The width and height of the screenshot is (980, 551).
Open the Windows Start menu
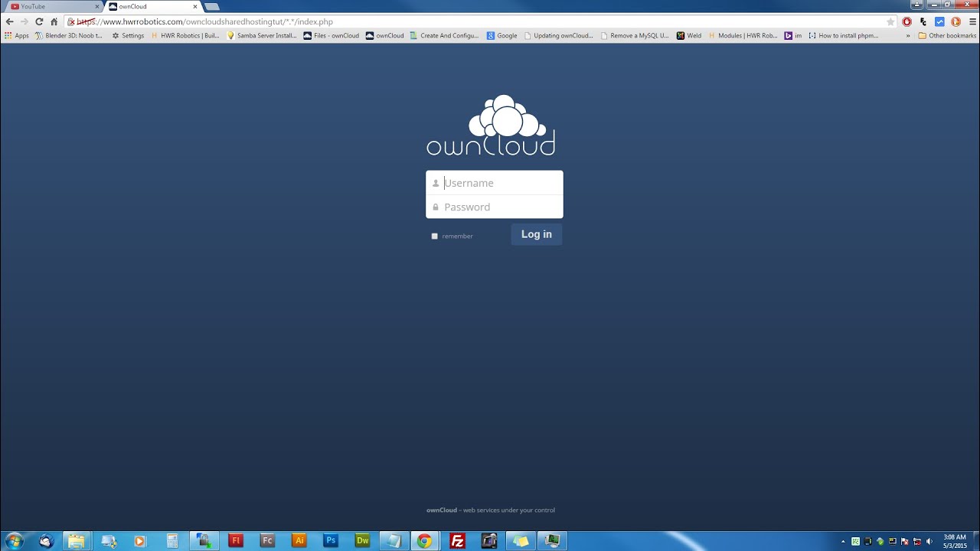pos(14,541)
